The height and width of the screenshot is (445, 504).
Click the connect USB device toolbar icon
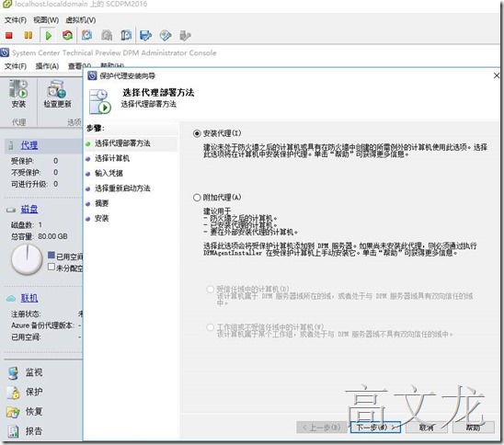[x=186, y=35]
